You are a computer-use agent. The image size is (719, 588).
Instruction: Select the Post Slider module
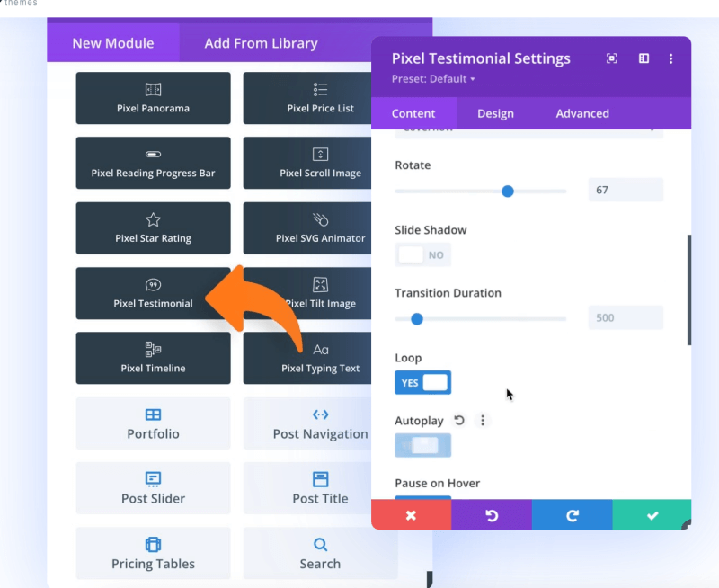153,488
